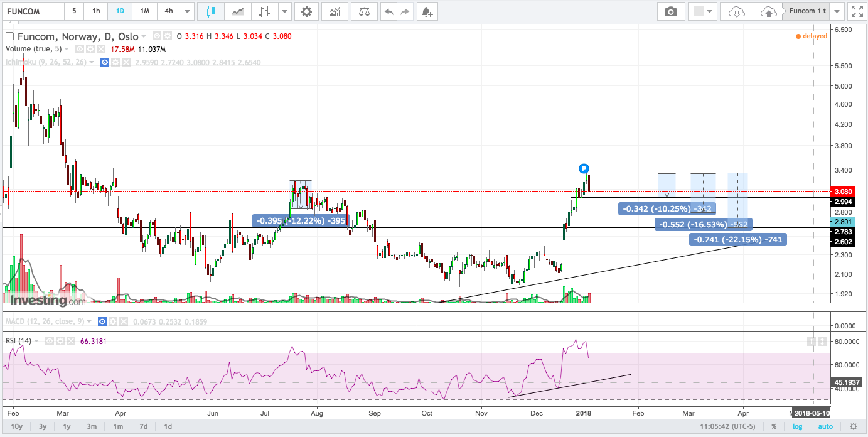Add a price alert with bell icon
868x437 pixels.
[427, 11]
